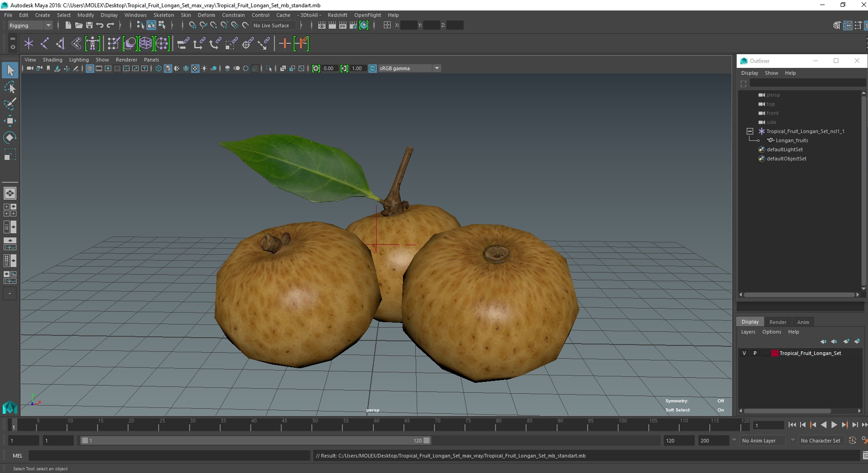
Task: Click the Open Scene folder icon
Action: (x=78, y=26)
